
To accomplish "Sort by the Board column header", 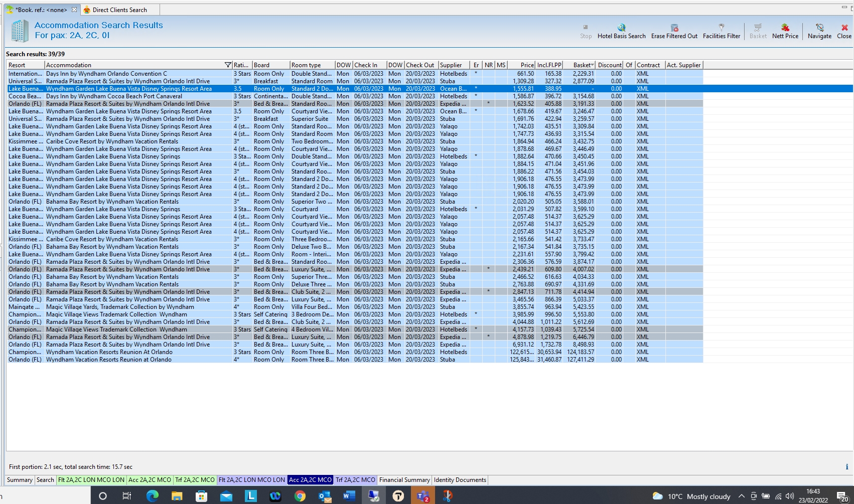I will click(271, 65).
